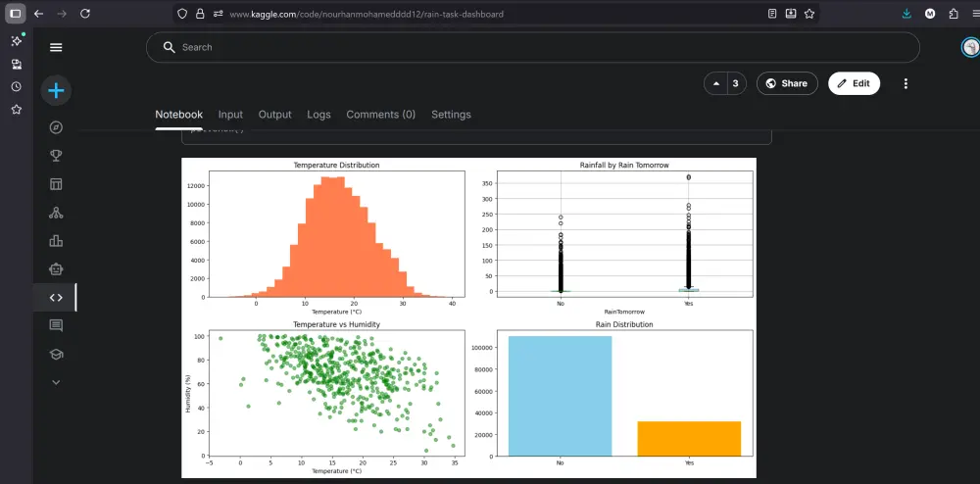This screenshot has height=484, width=980.
Task: Click the Edit button
Action: pos(854,83)
